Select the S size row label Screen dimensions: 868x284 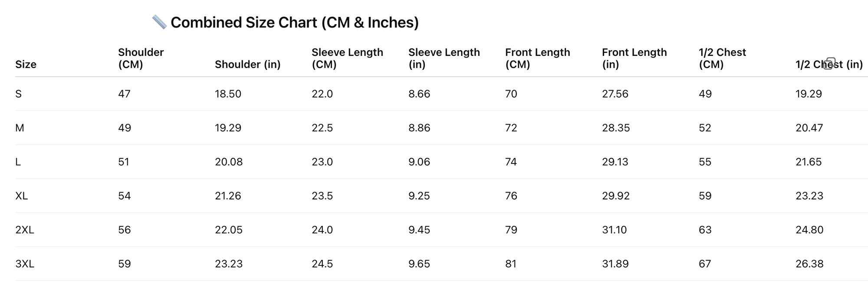coord(18,94)
